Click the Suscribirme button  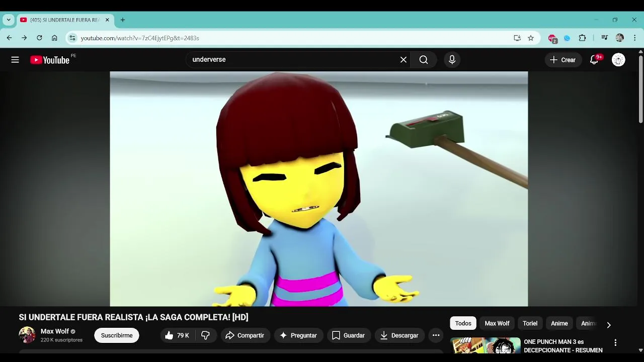click(x=117, y=335)
